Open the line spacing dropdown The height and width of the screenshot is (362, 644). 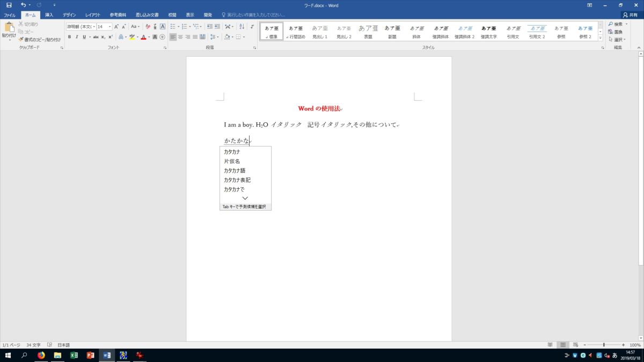click(x=214, y=37)
